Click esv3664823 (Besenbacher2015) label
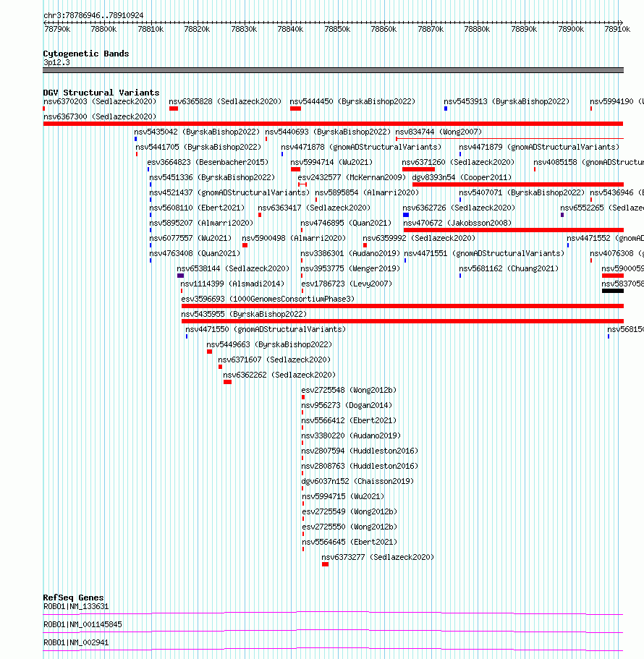The image size is (644, 659). [208, 162]
